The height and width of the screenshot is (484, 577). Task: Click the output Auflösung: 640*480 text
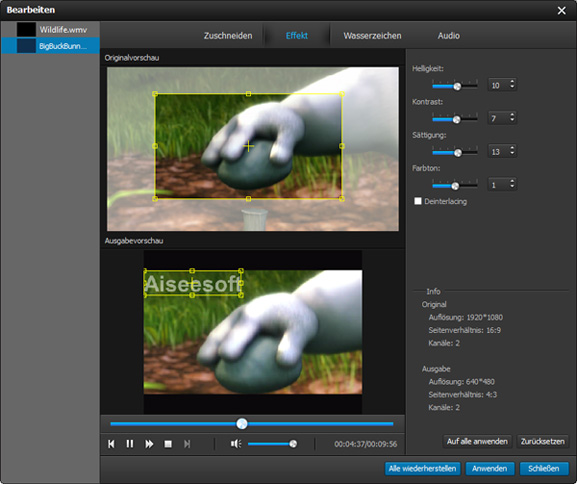click(461, 382)
